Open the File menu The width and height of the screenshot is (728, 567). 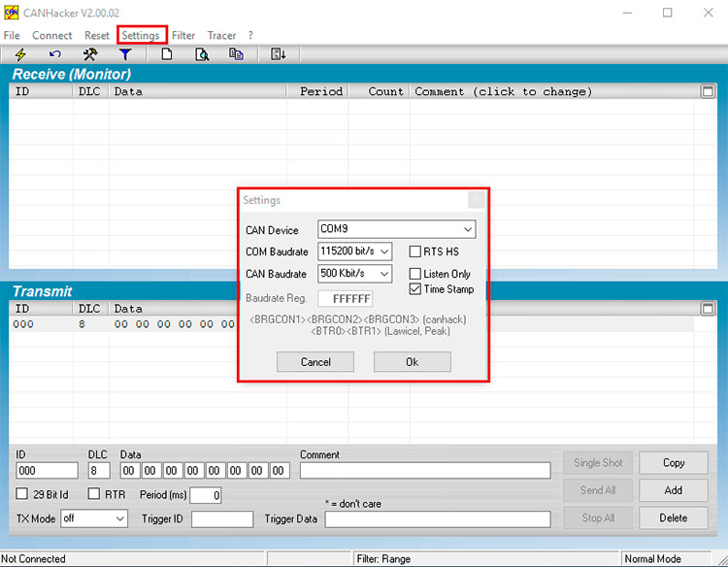[x=12, y=35]
